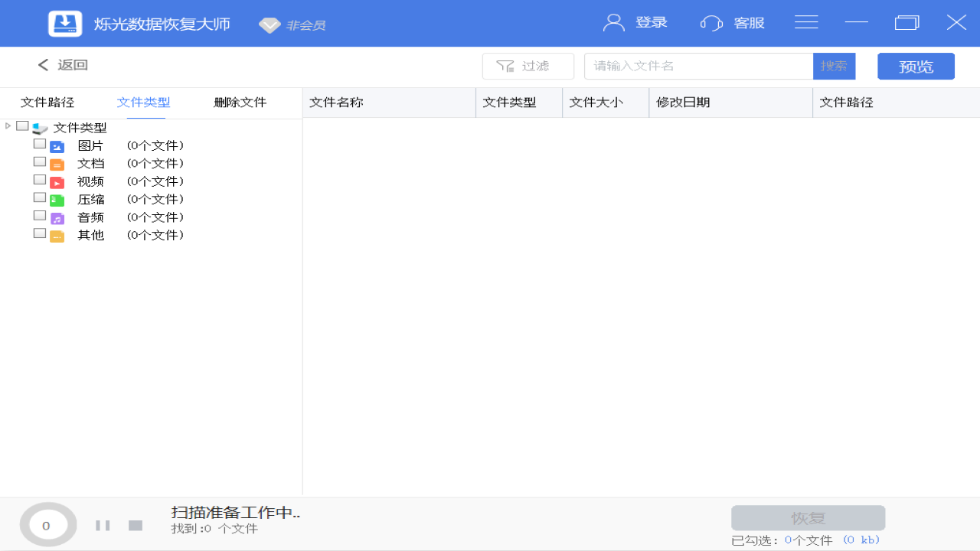Stop the scan
The image size is (980, 551).
(x=136, y=525)
